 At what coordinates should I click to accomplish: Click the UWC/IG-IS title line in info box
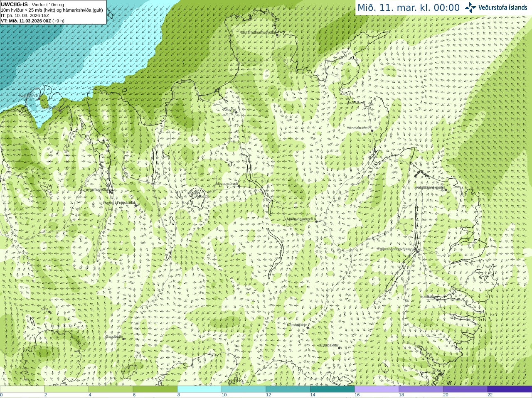32,5
